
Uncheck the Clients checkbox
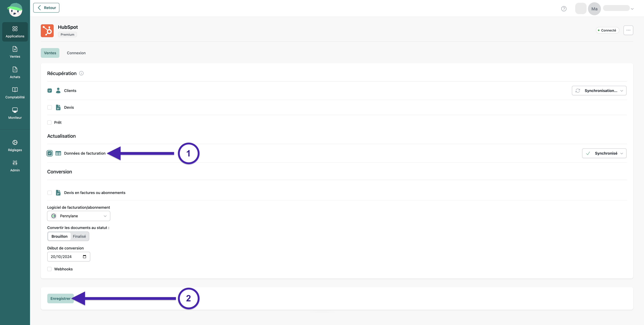coord(49,91)
